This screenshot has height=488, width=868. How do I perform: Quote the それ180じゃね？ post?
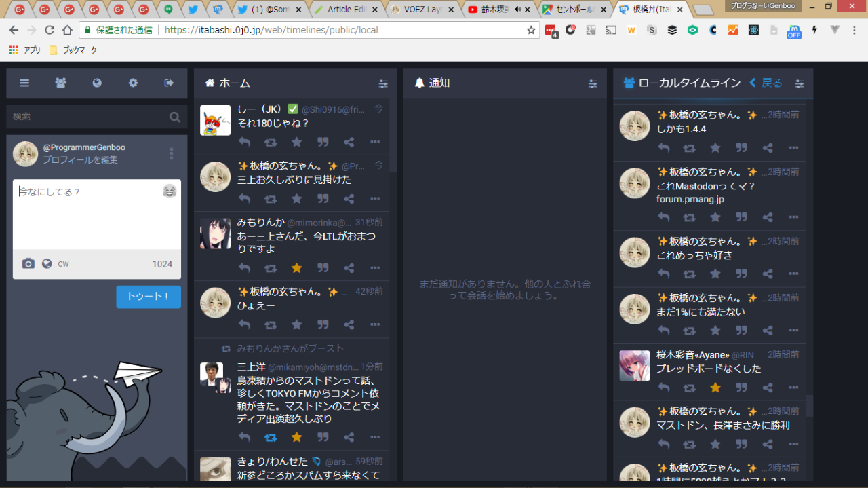(323, 142)
